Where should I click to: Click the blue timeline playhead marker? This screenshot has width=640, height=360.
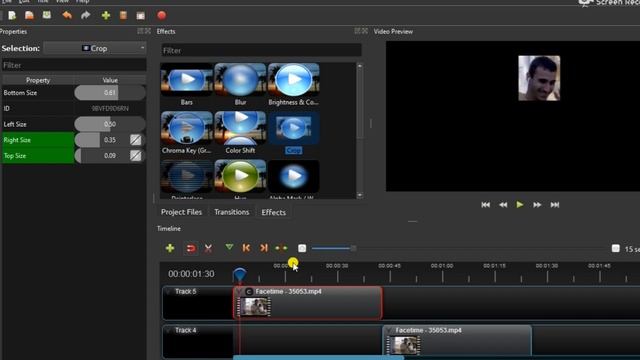(x=240, y=274)
